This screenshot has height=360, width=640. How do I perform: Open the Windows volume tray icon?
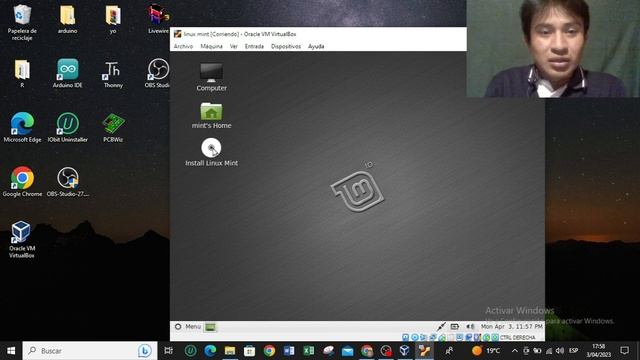click(560, 351)
